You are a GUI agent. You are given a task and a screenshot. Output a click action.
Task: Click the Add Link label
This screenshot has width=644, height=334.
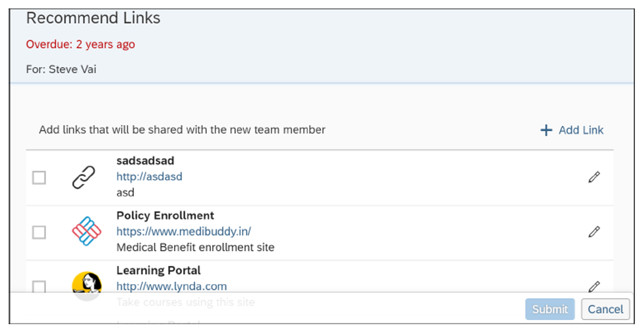coord(581,130)
